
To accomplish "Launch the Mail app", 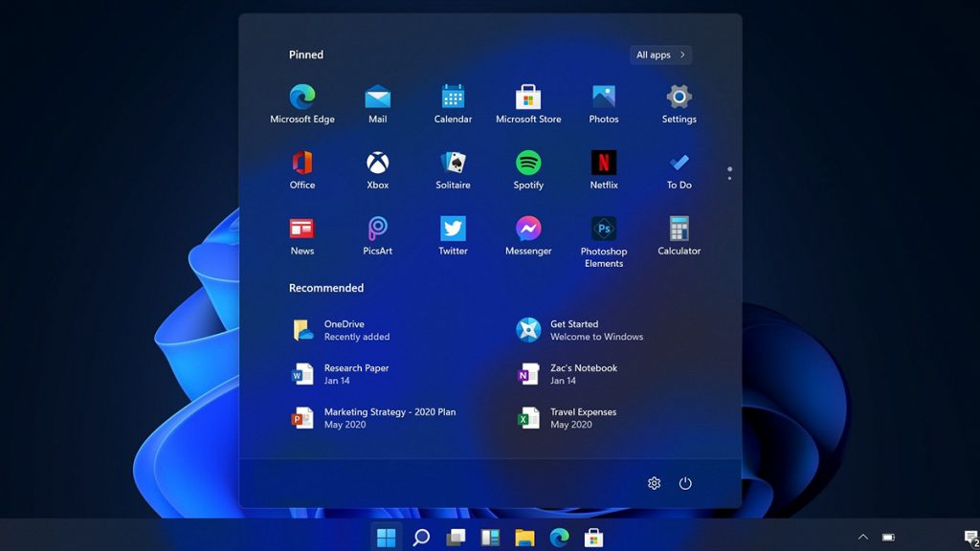I will 377,97.
